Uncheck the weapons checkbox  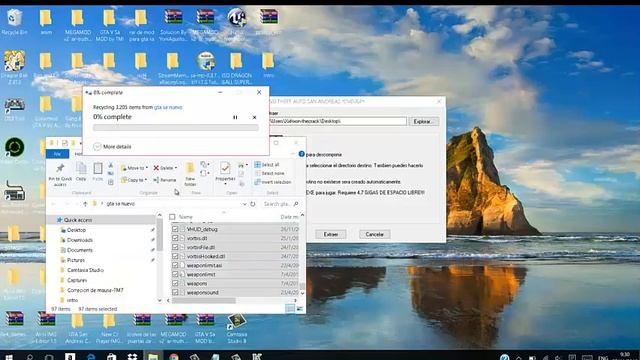pos(175,283)
